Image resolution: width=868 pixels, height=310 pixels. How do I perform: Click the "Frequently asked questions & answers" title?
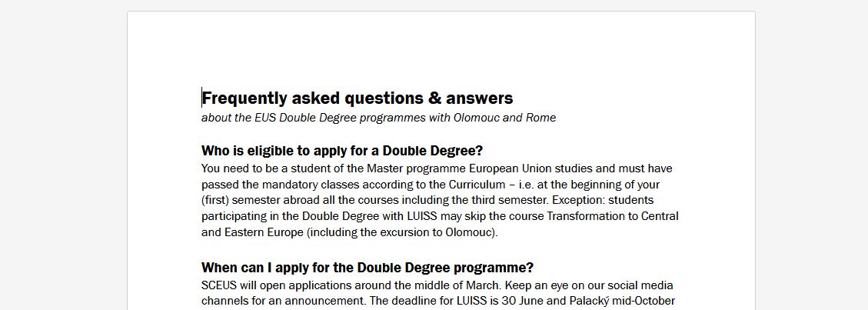[357, 98]
